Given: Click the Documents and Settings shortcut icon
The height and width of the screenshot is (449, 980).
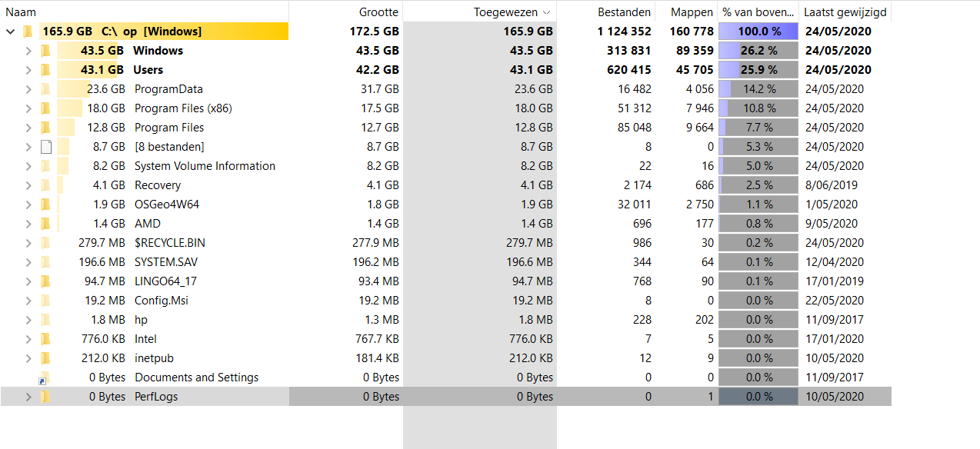Looking at the screenshot, I should tap(45, 378).
